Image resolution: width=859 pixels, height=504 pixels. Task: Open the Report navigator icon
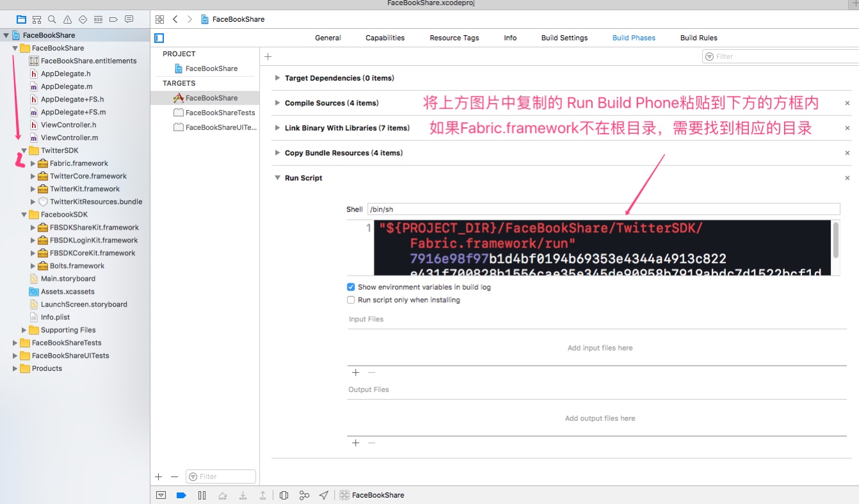pos(129,19)
